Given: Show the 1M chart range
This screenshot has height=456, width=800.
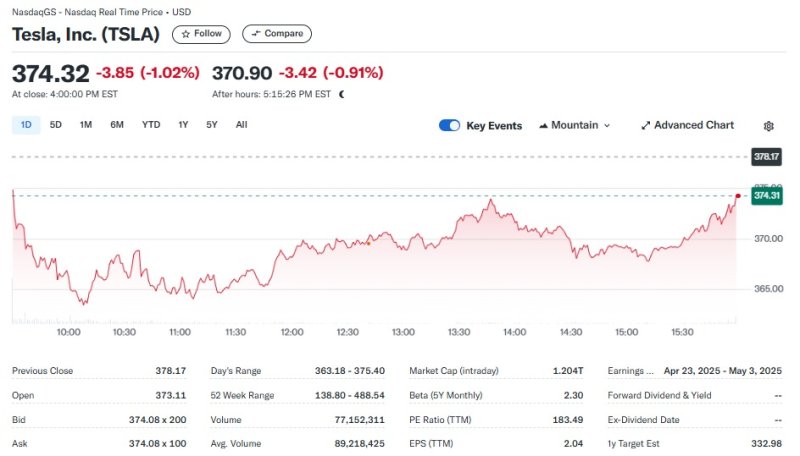Looking at the screenshot, I should point(86,125).
